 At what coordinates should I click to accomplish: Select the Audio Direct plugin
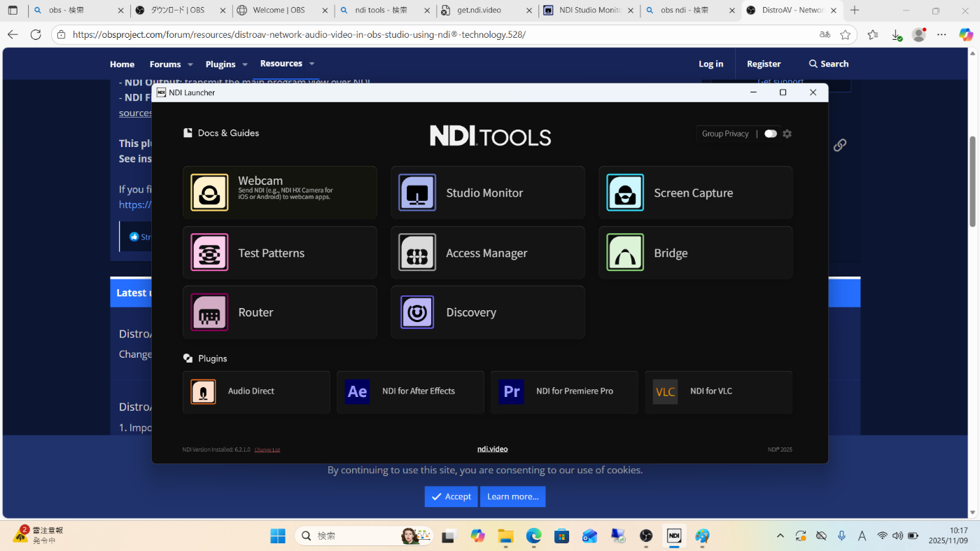click(x=256, y=392)
